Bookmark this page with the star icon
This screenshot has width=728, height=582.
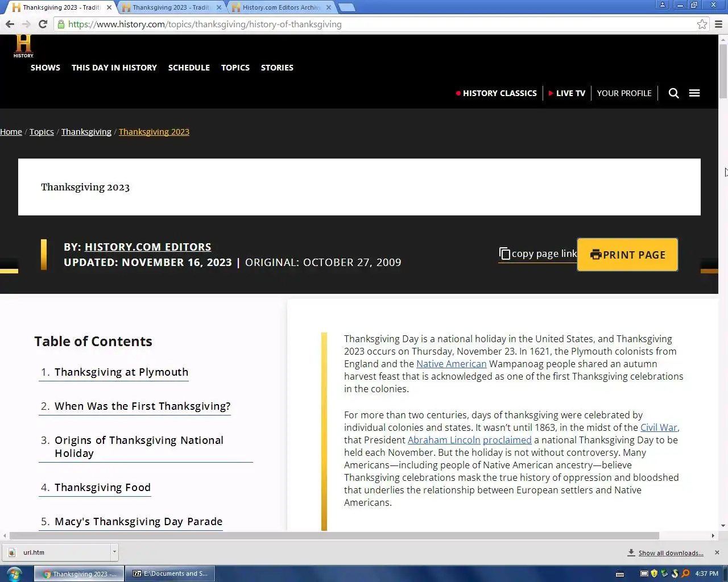702,24
